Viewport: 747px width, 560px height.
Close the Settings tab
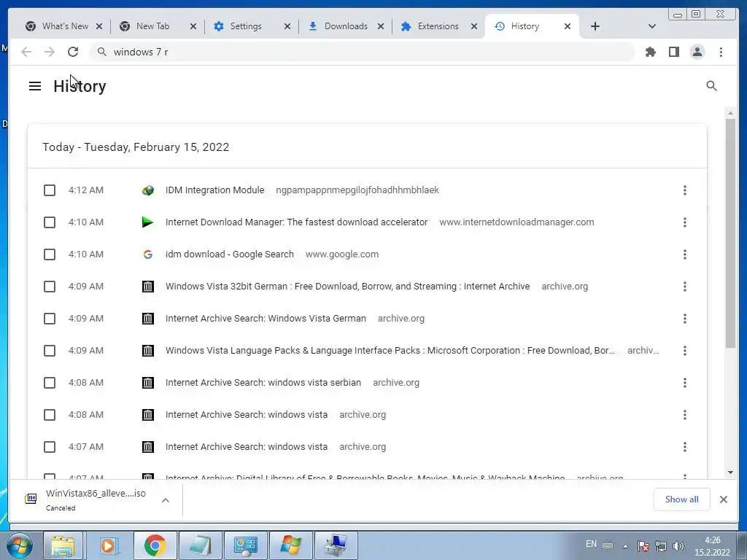(x=287, y=26)
